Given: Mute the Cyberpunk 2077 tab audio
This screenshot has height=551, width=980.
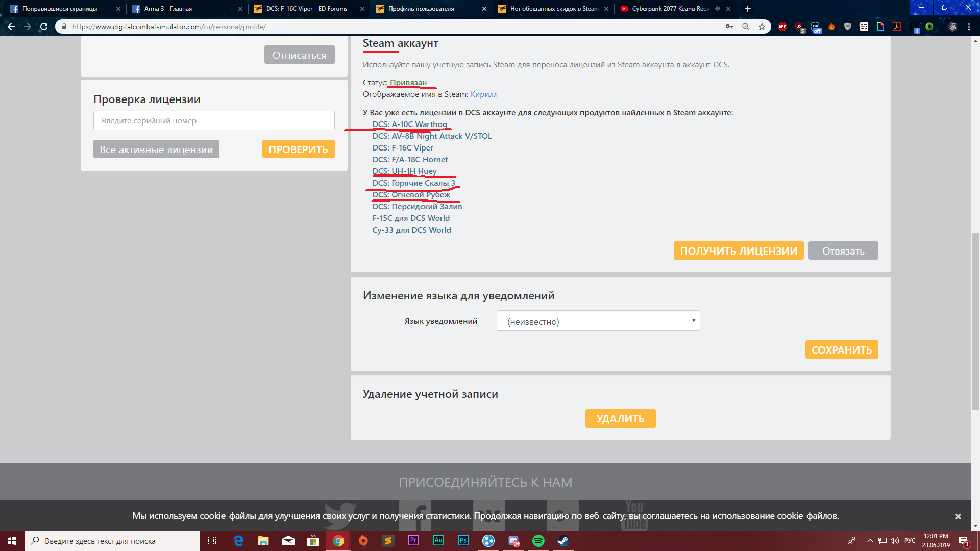Looking at the screenshot, I should coord(718,9).
